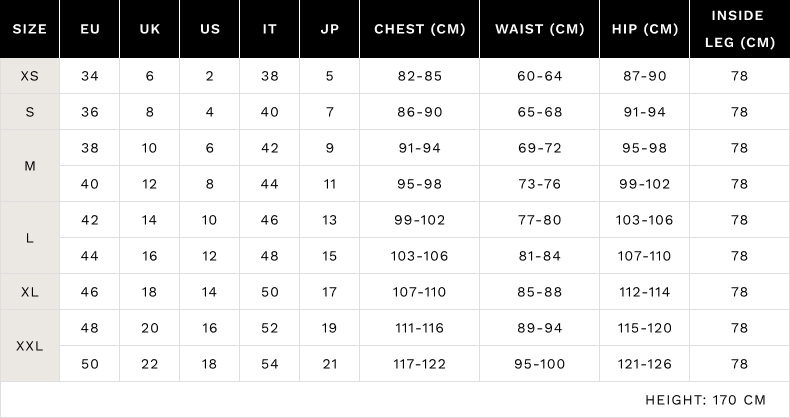Click the SIZE column header
790x418 pixels.
pos(30,29)
